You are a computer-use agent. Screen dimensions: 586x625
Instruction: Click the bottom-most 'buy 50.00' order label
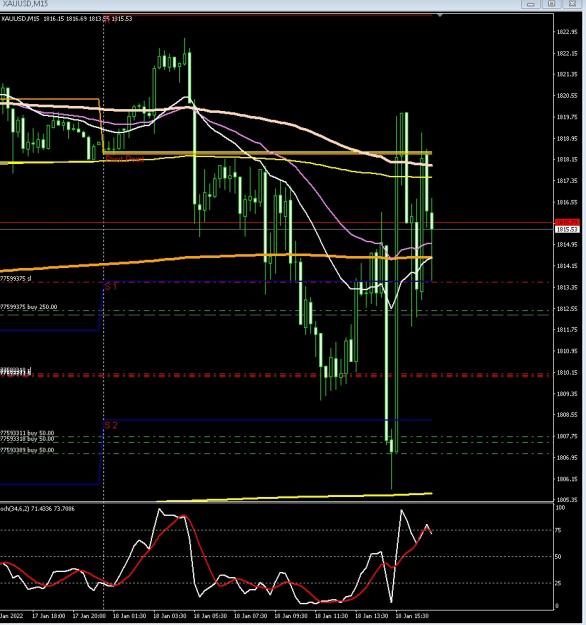click(27, 450)
